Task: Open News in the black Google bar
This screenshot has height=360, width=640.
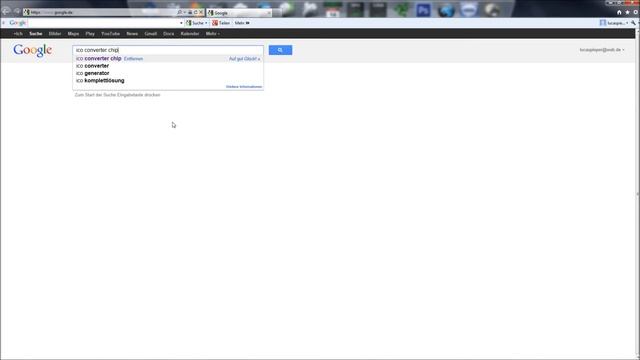Action: tap(132, 33)
